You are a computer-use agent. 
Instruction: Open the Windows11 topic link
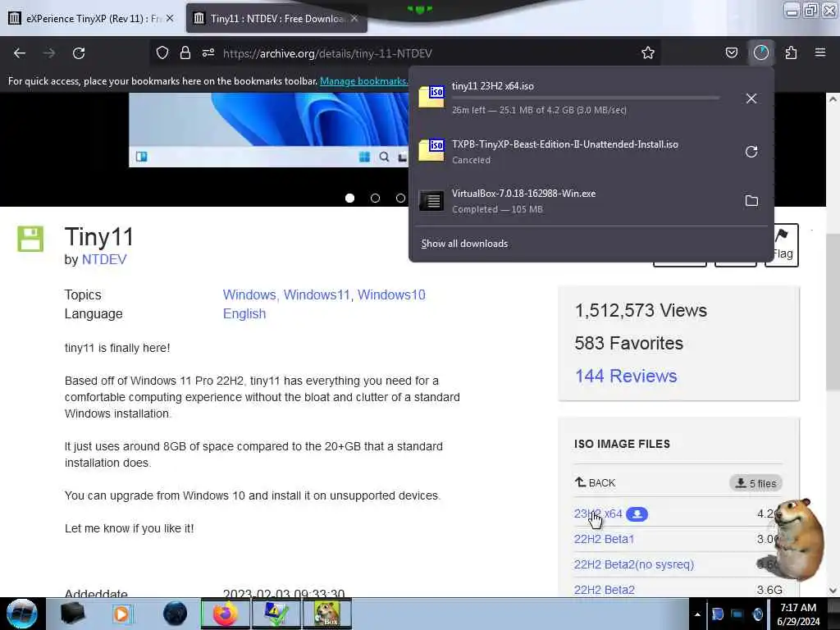[x=317, y=295]
